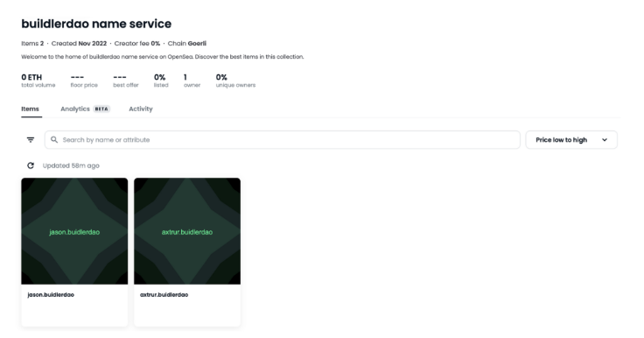This screenshot has height=338, width=644.
Task: Open the axtrur.buidlerdao NFT image
Action: tap(187, 231)
